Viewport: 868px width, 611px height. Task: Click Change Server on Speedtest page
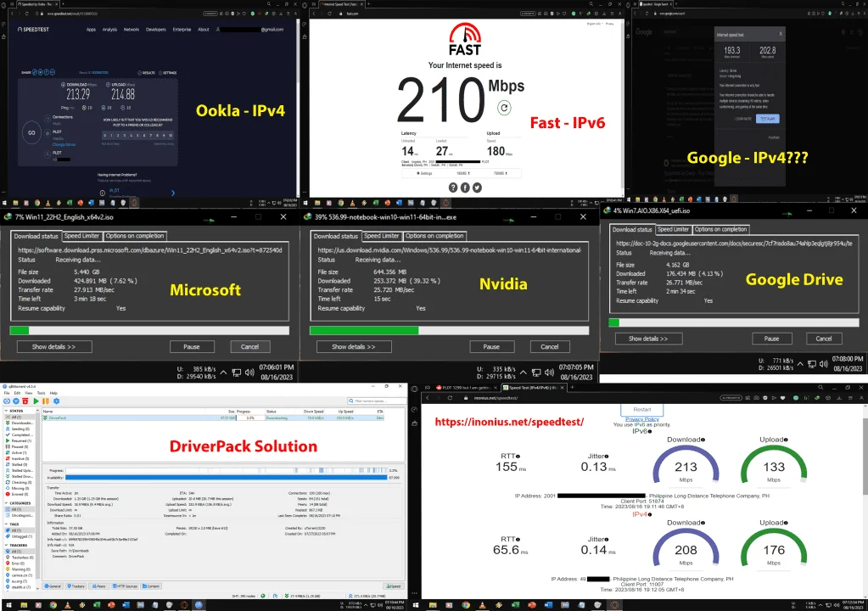(x=64, y=144)
